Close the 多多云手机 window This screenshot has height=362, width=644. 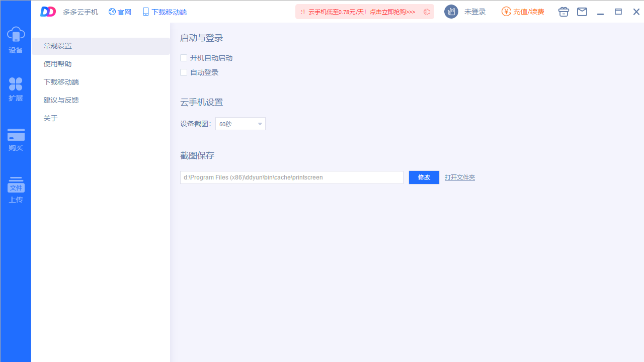(636, 12)
